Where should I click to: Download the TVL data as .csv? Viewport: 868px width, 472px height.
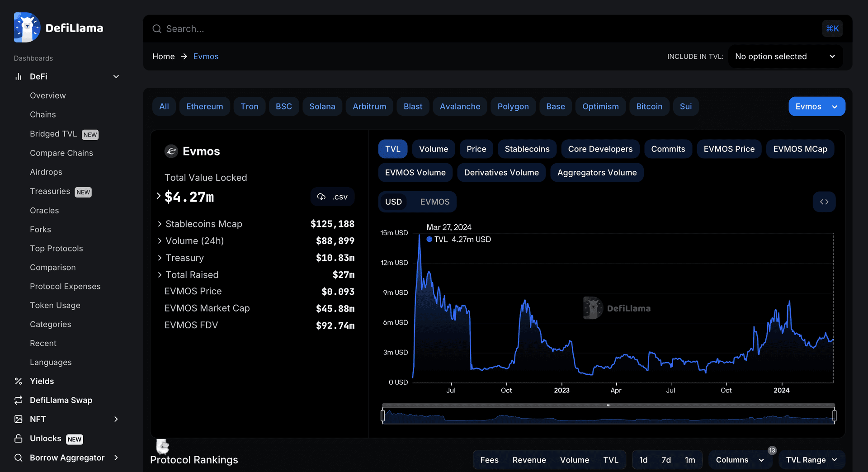pos(332,197)
